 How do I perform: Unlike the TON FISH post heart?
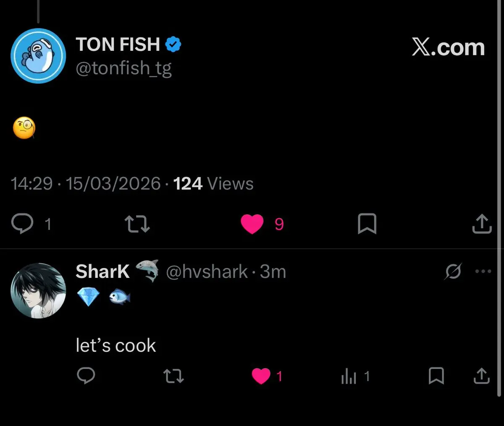[x=252, y=224]
